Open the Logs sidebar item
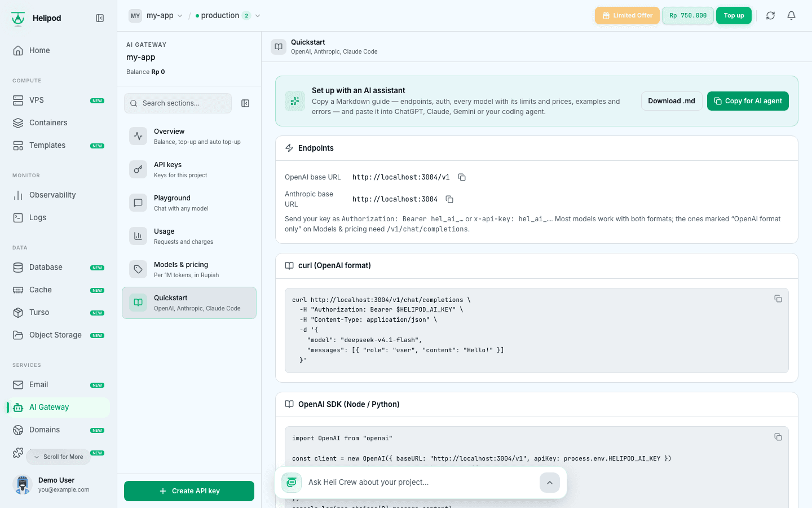 (x=58, y=217)
